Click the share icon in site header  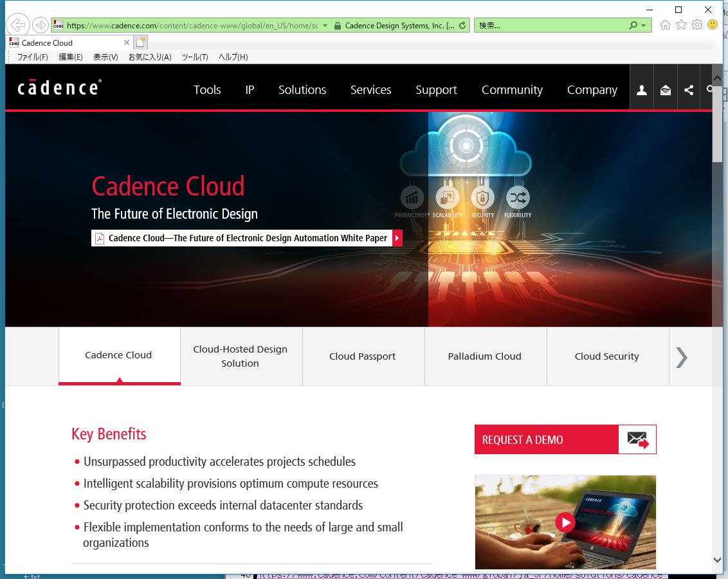coord(689,89)
